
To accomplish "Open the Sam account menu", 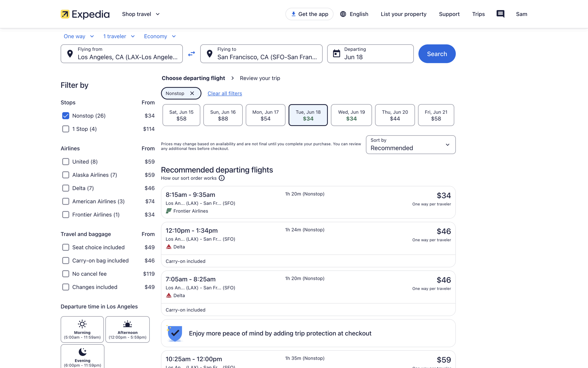I will 522,14.
